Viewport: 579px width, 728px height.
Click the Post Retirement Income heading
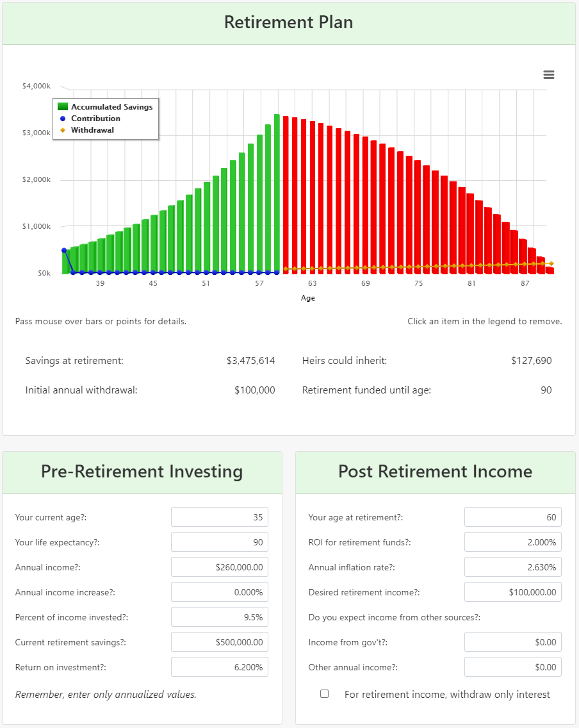[435, 472]
